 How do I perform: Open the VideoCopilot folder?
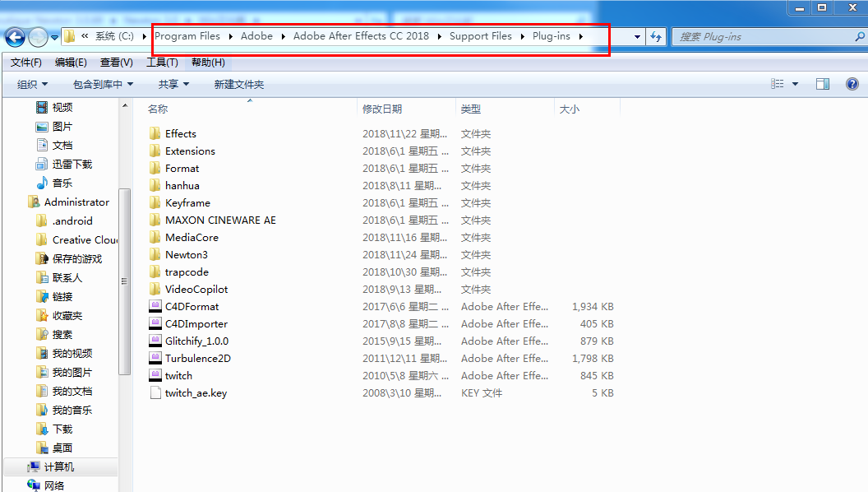196,289
